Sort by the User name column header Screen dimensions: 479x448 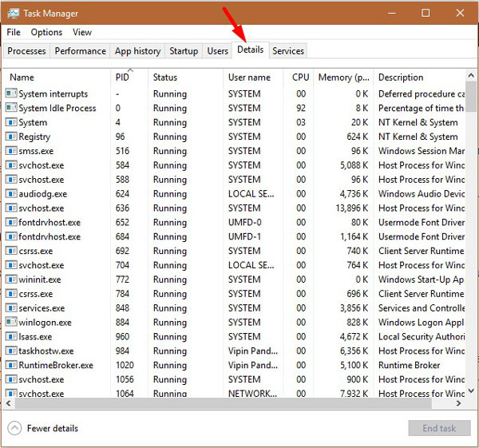coord(253,77)
